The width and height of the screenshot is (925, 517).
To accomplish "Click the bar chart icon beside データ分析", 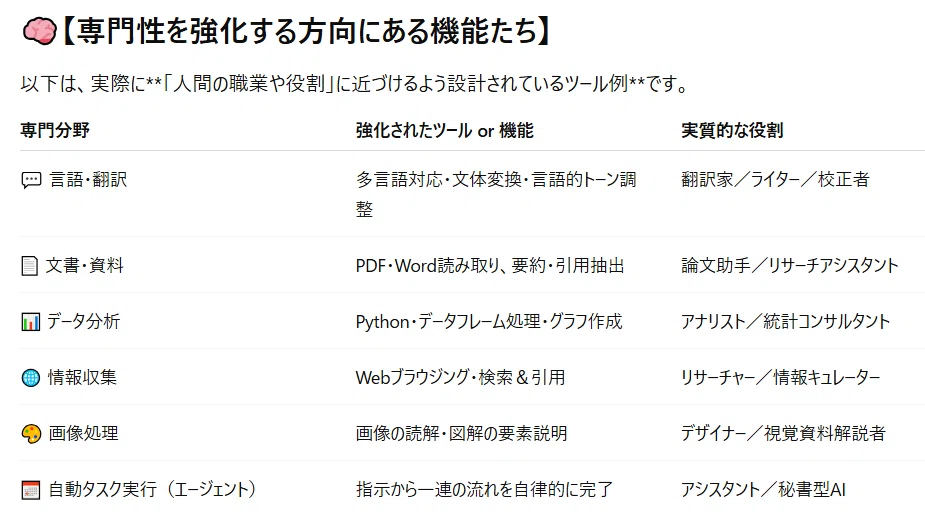I will point(31,322).
